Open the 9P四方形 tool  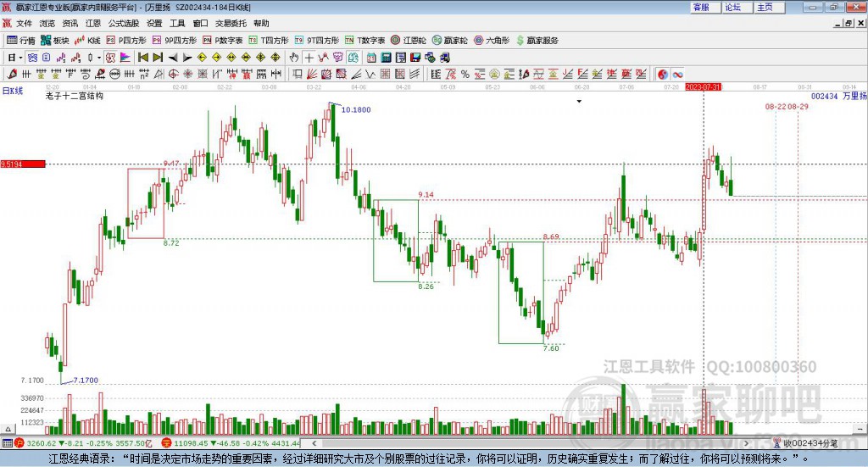tap(175, 41)
